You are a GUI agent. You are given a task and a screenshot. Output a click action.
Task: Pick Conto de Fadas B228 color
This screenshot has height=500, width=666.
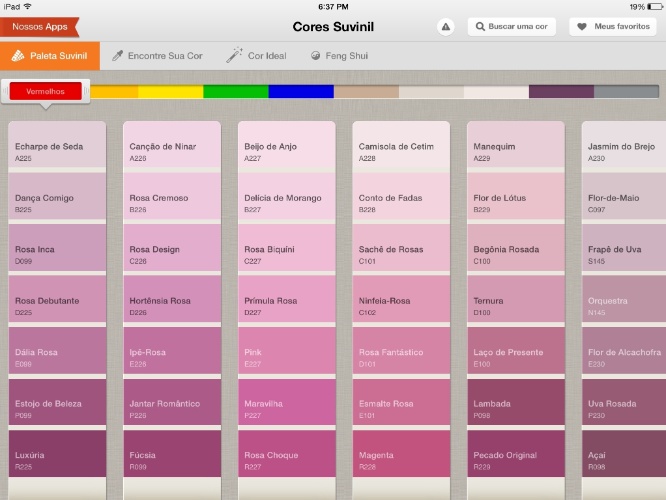point(401,196)
